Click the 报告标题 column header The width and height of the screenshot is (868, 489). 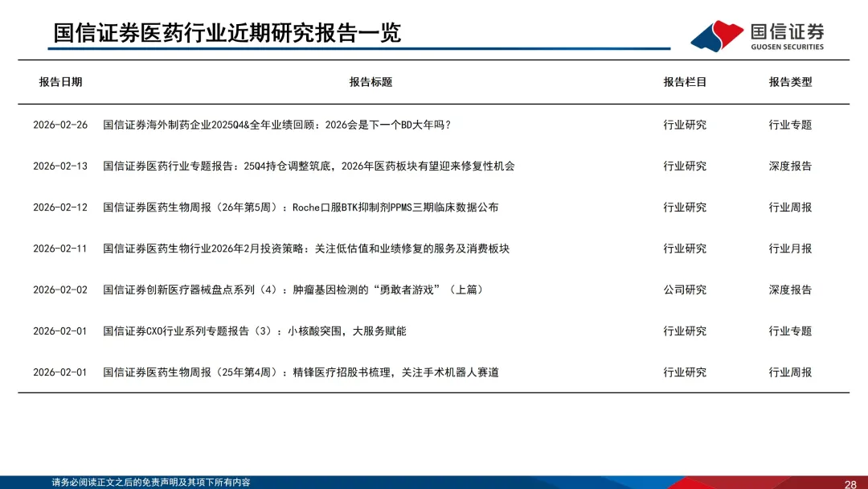click(371, 82)
